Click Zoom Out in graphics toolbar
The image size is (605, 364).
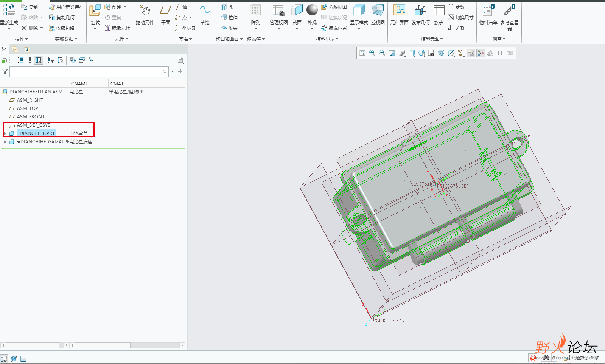tap(382, 53)
